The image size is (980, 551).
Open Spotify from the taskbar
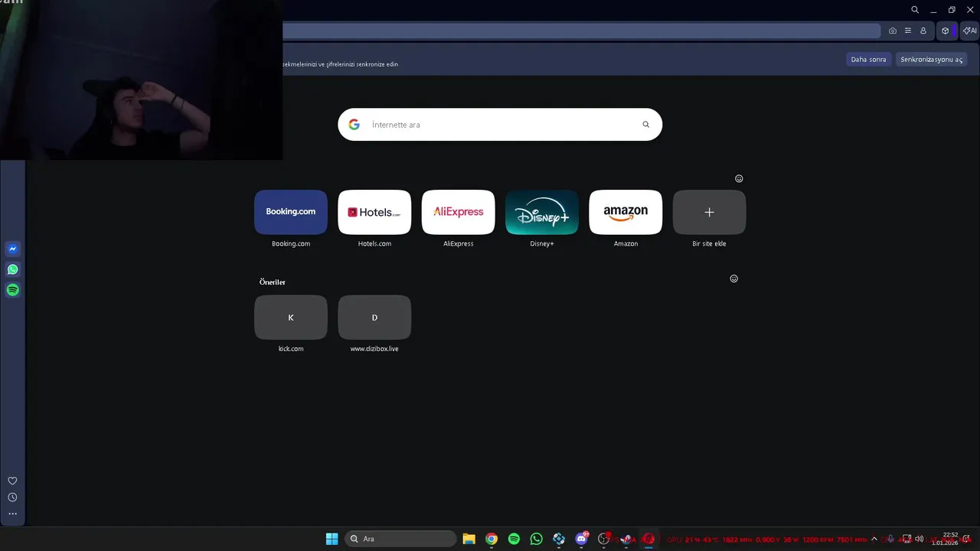pos(514,539)
